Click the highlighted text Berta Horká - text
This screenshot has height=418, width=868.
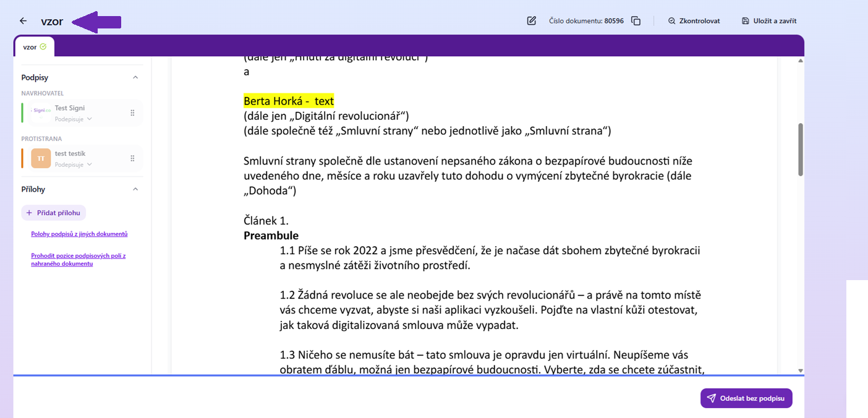click(x=289, y=101)
